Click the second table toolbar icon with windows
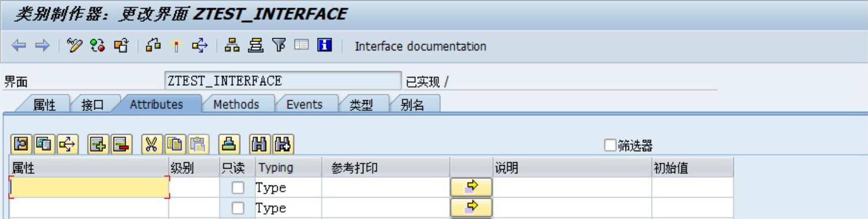This screenshot has height=219, width=868. pos(44,145)
